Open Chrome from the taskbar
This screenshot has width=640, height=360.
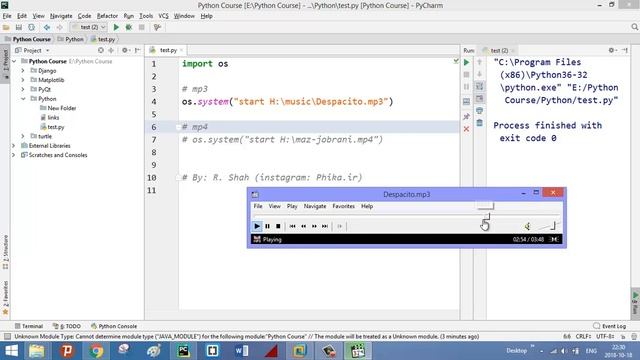[96, 351]
